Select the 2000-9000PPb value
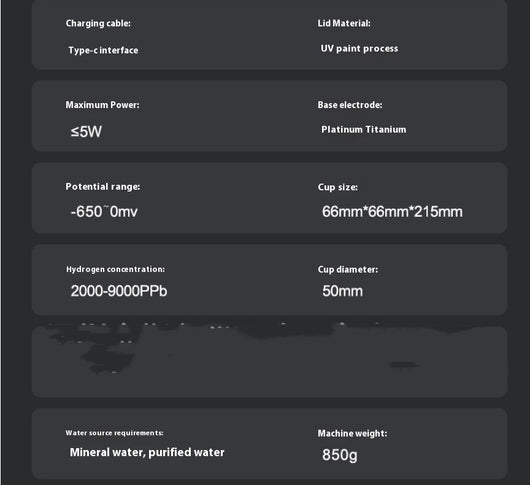 [x=119, y=291]
